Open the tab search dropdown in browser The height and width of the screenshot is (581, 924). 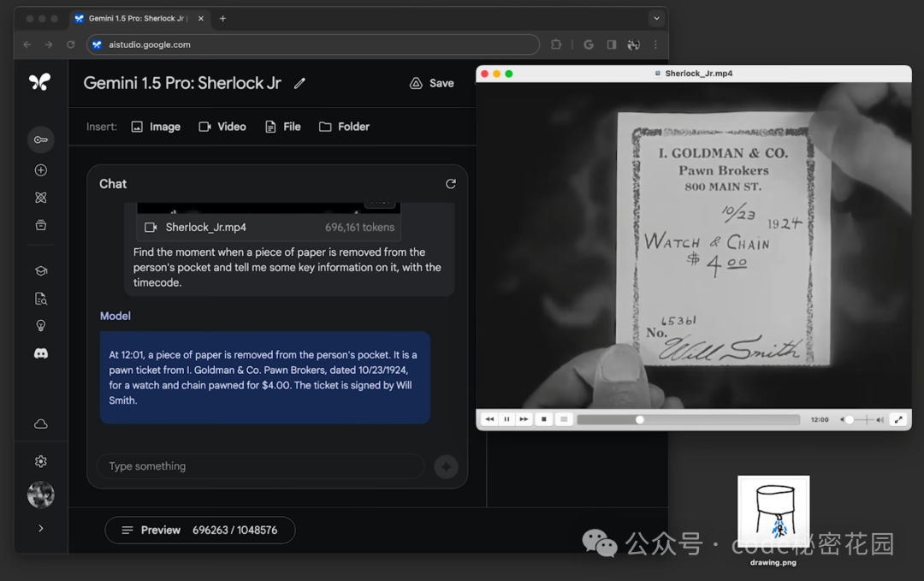tap(656, 18)
